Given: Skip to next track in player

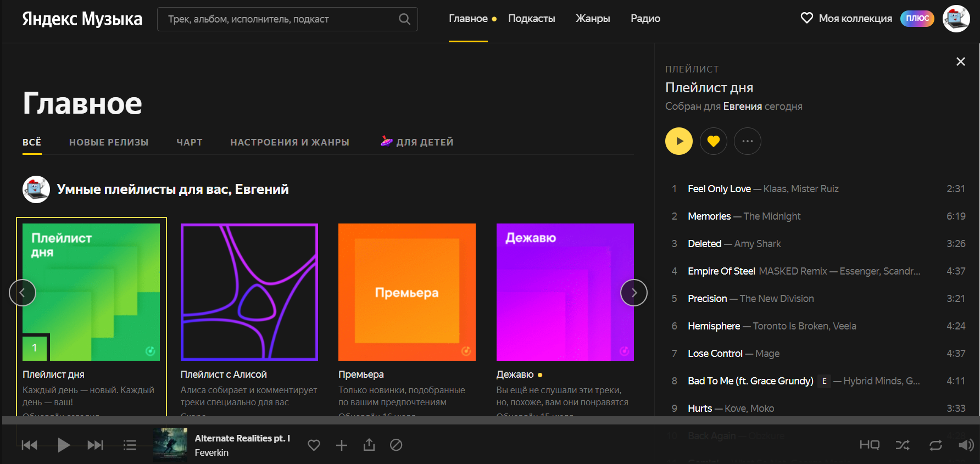Looking at the screenshot, I should pos(95,445).
